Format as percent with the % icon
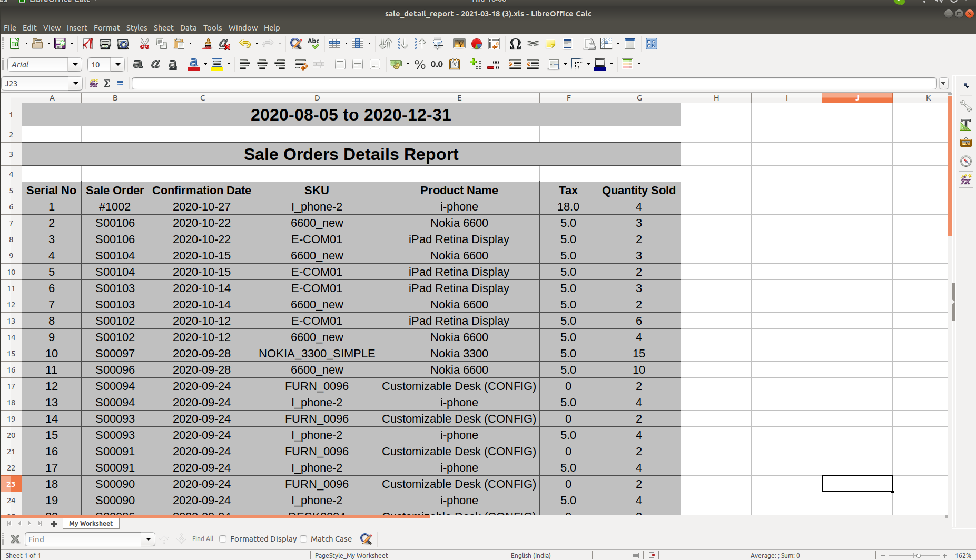 (x=420, y=65)
